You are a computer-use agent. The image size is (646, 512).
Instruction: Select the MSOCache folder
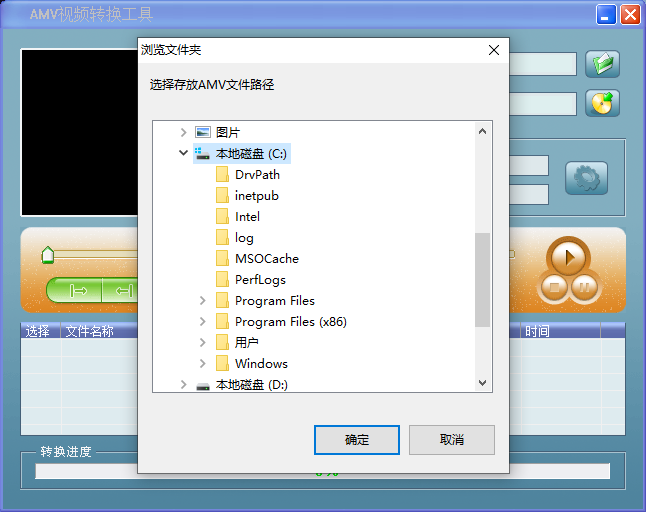click(x=257, y=259)
